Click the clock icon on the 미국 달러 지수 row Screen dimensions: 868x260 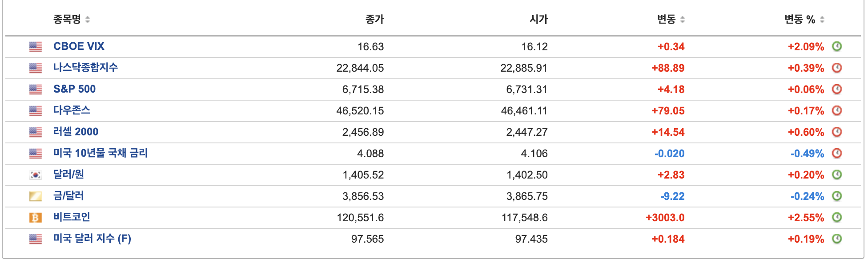point(836,239)
